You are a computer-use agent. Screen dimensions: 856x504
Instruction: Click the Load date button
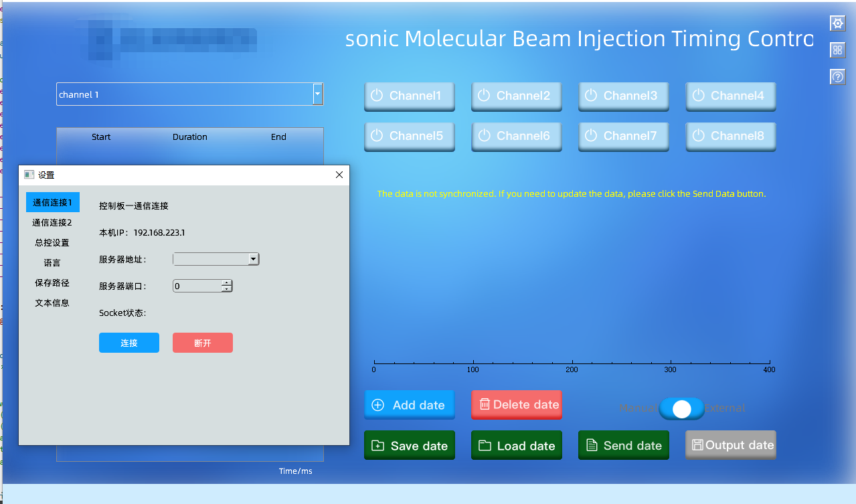click(x=516, y=445)
